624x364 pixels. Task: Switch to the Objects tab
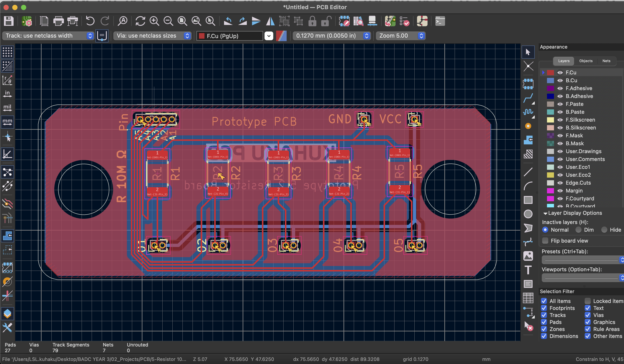[x=586, y=61]
